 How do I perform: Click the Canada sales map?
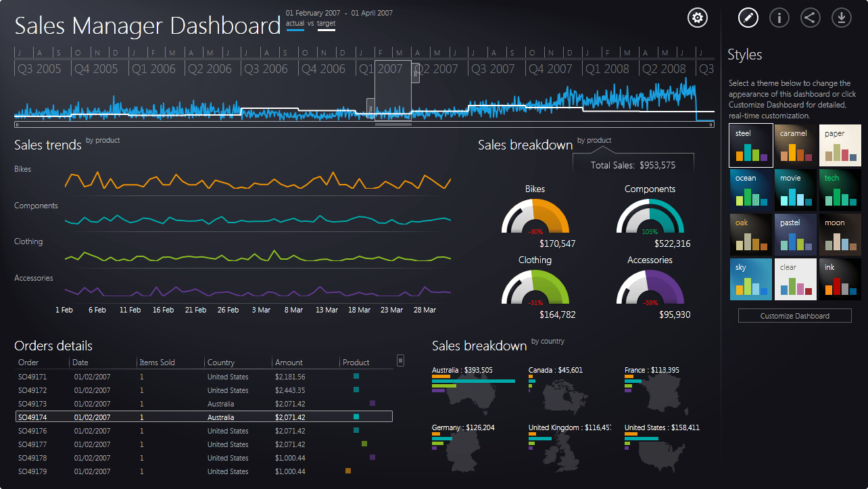tap(566, 396)
